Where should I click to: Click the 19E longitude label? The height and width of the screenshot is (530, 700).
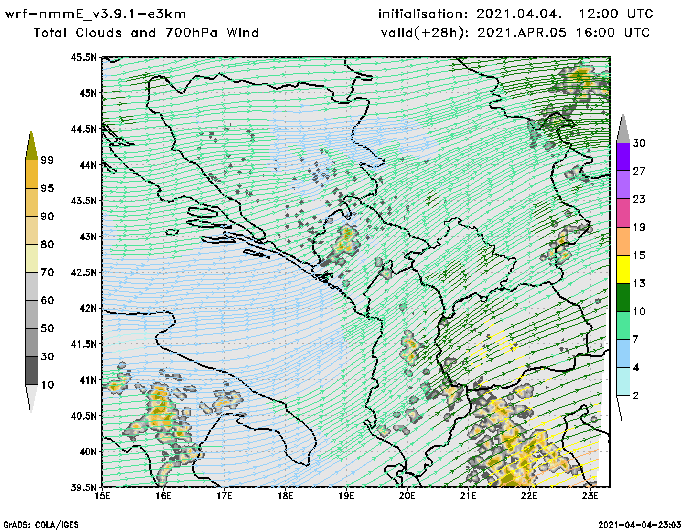[346, 496]
